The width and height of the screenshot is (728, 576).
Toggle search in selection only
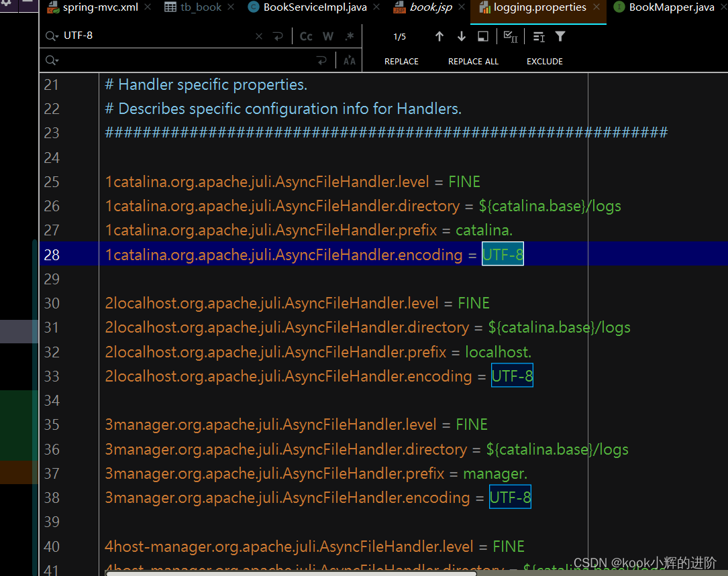pos(483,36)
